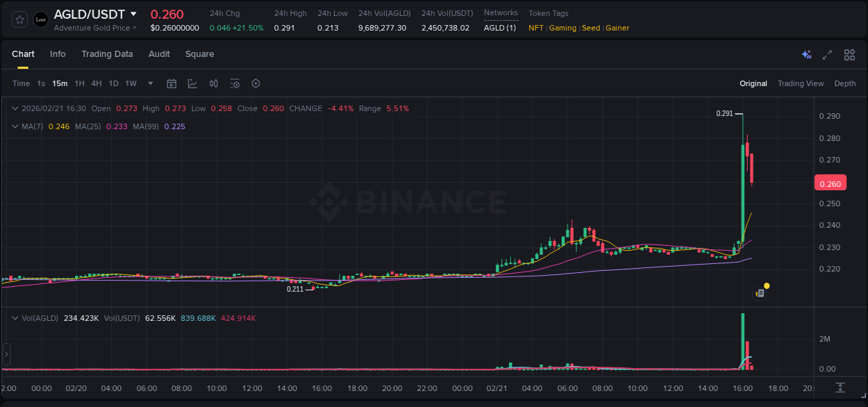
Task: Click the Gaming token tag link
Action: [562, 28]
